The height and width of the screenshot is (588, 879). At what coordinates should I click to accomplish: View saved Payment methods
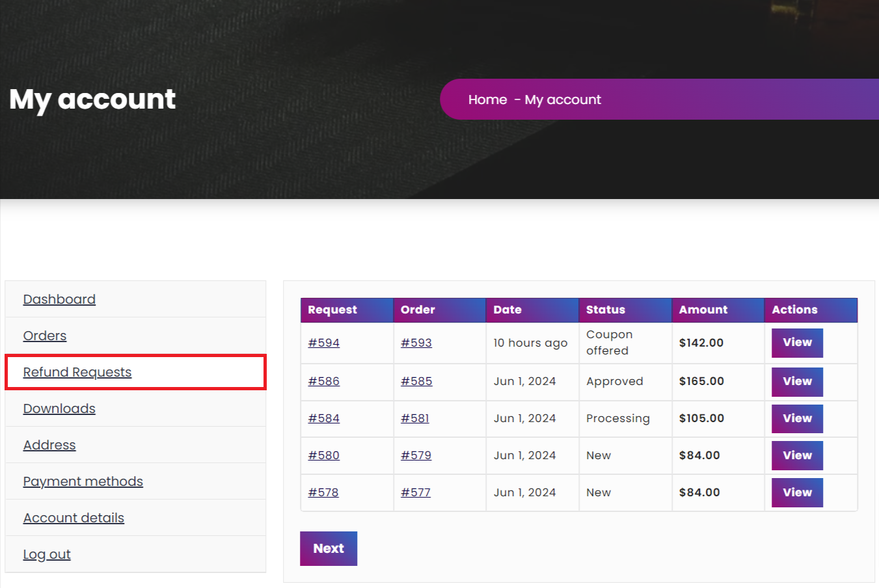point(83,481)
